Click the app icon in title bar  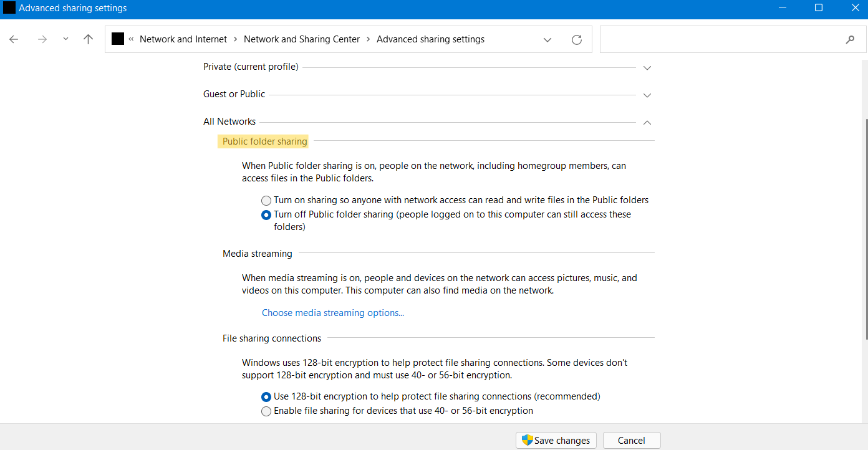tap(9, 8)
